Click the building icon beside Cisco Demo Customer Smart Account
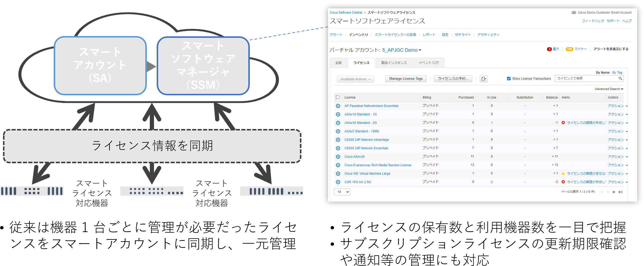This screenshot has height=266, width=644. (574, 13)
